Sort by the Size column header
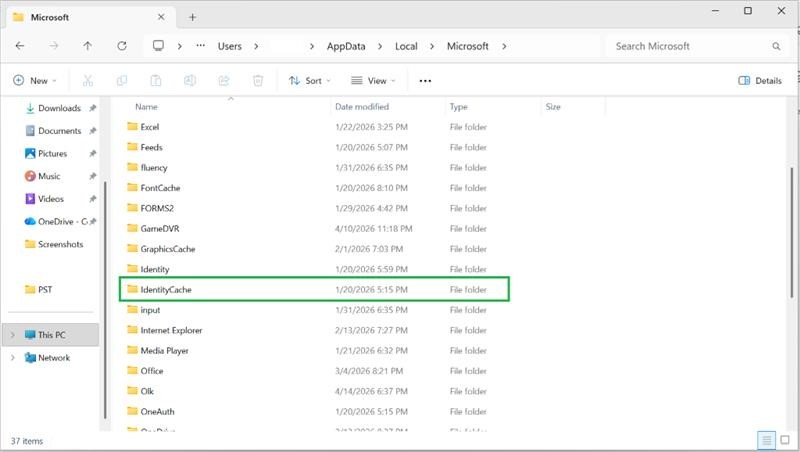Image resolution: width=800 pixels, height=452 pixels. (x=553, y=107)
